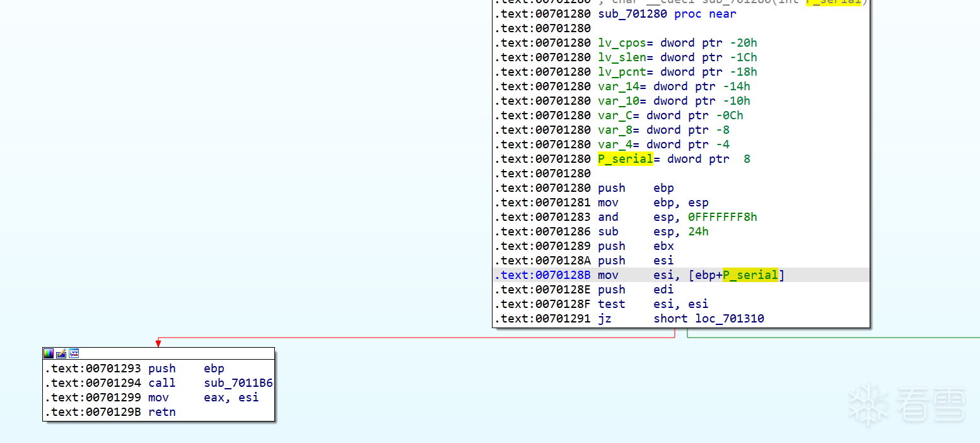The height and width of the screenshot is (443, 980).
Task: Click the push edi instruction
Action: (636, 290)
